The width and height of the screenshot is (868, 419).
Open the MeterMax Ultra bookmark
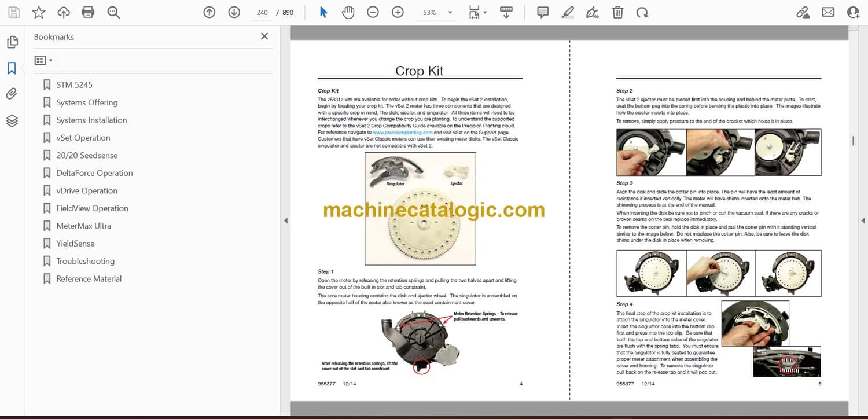coord(83,226)
